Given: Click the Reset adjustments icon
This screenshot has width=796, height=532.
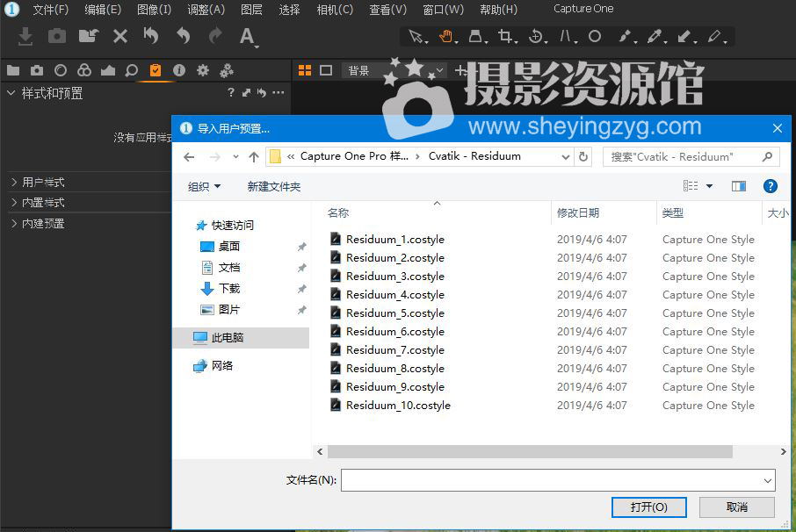Looking at the screenshot, I should click(x=151, y=36).
